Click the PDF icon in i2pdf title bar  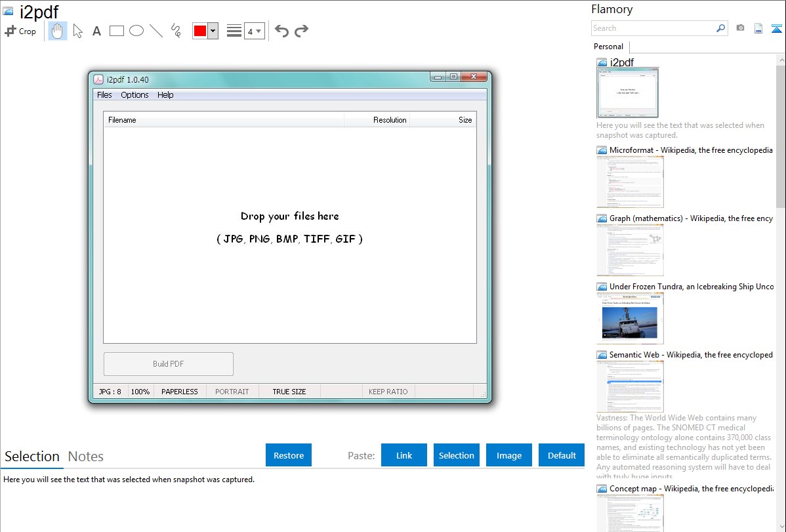tap(98, 80)
